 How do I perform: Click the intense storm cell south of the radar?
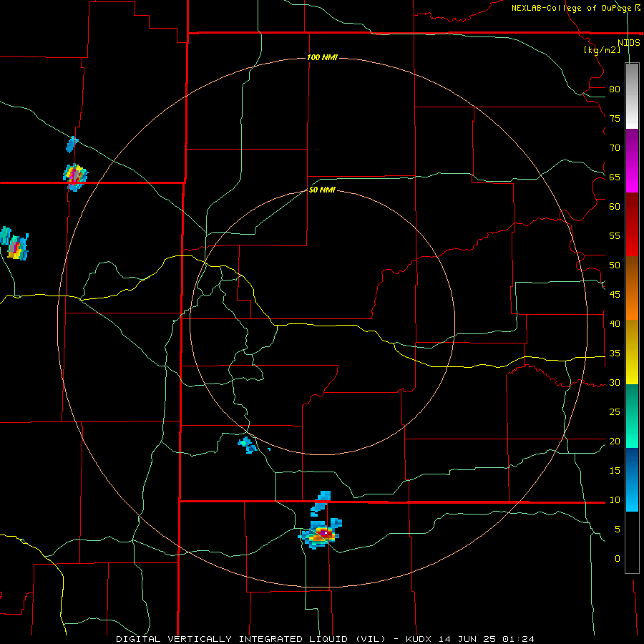pyautogui.click(x=321, y=534)
